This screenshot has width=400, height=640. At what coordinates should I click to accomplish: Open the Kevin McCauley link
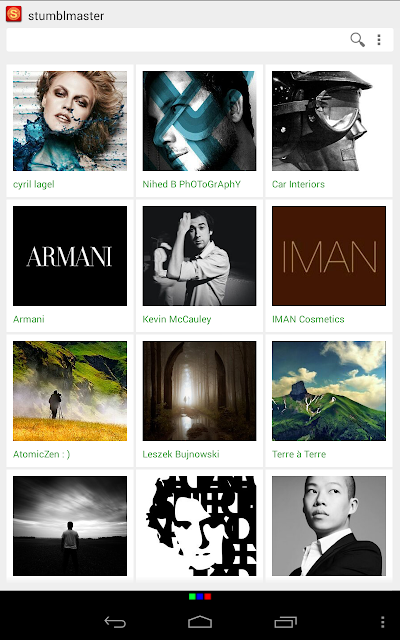177,319
